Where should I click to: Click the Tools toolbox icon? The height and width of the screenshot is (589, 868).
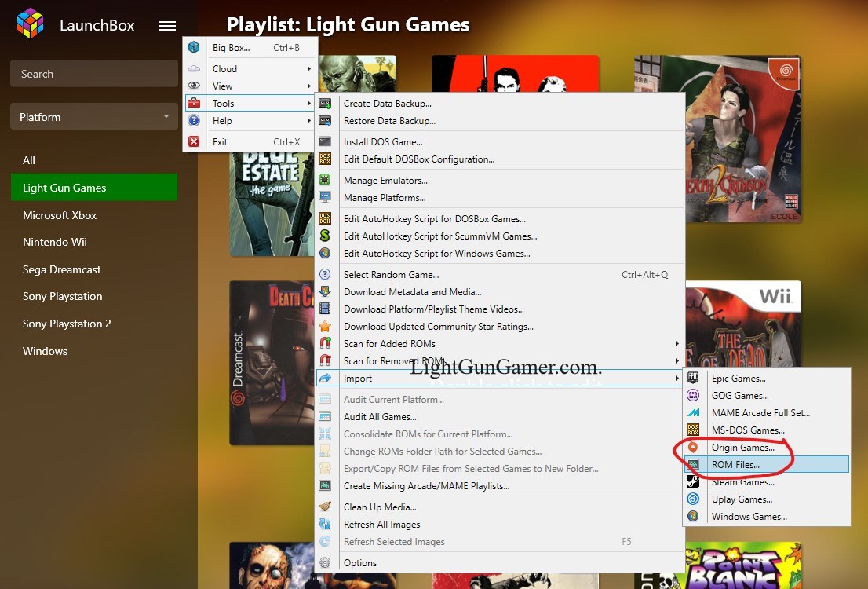point(194,103)
